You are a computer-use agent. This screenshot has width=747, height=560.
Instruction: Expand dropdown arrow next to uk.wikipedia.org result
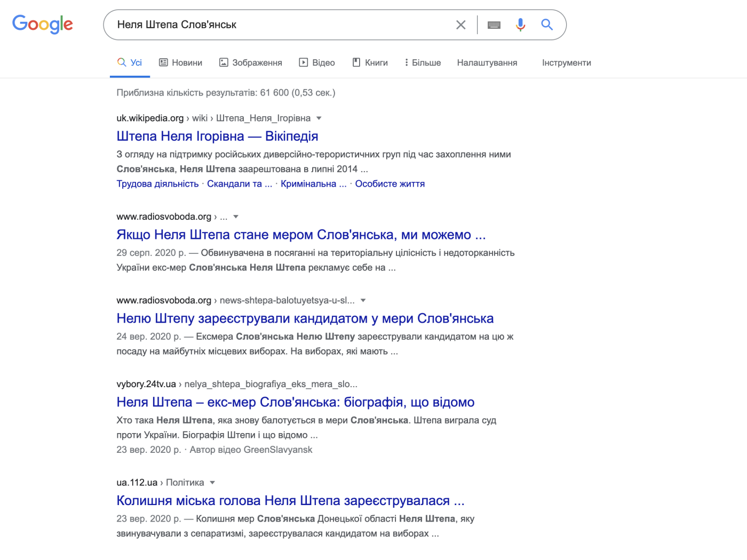[x=319, y=118]
